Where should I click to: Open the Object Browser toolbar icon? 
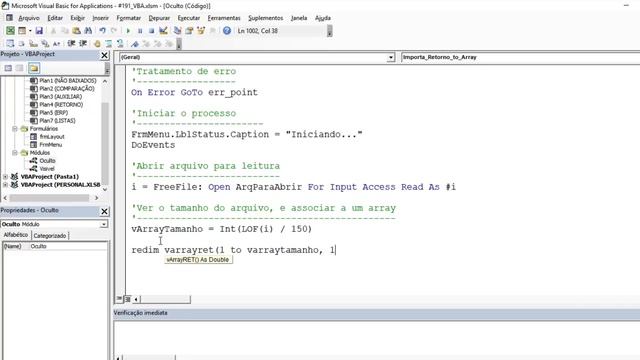(201, 31)
